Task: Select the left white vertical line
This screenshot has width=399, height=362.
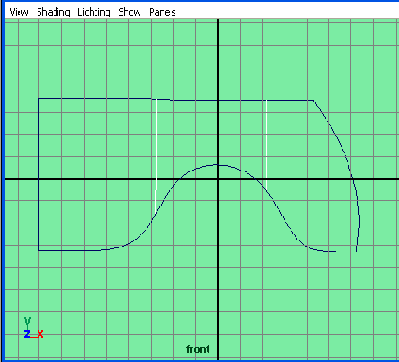Action: click(156, 157)
